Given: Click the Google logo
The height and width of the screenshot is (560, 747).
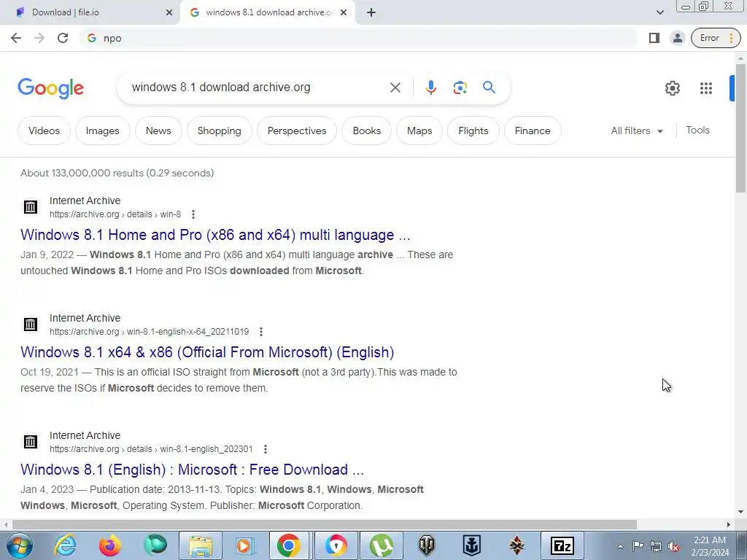Looking at the screenshot, I should click(50, 88).
